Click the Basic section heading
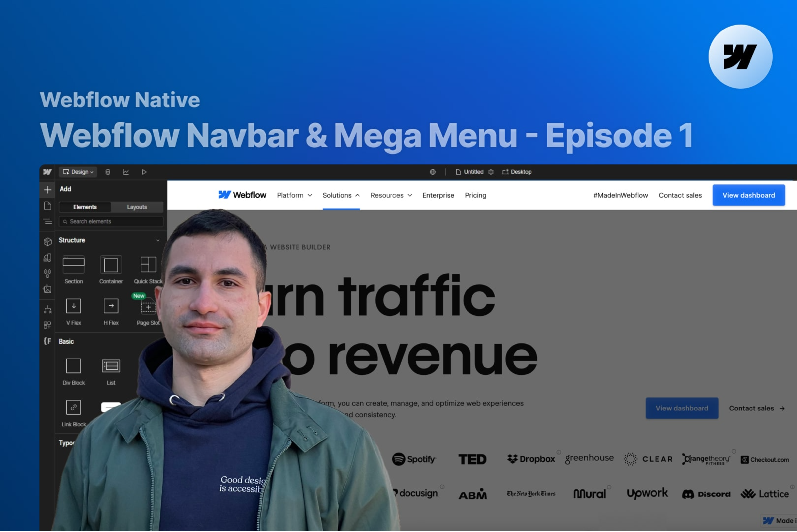Image resolution: width=797 pixels, height=532 pixels. pyautogui.click(x=66, y=342)
